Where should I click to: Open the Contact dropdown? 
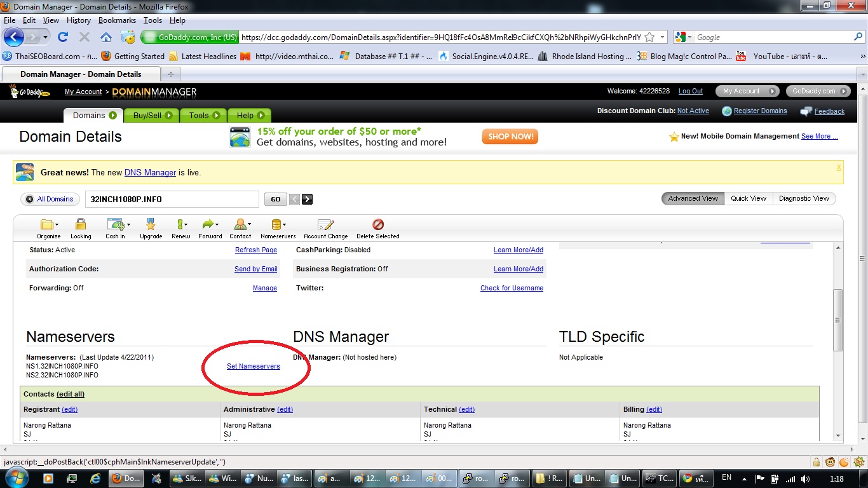click(x=241, y=229)
